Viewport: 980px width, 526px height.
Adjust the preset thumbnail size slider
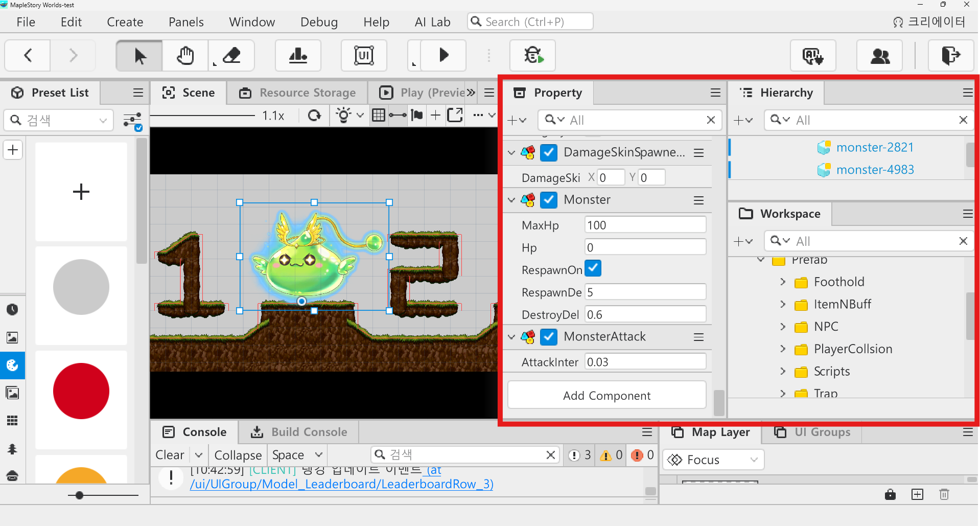click(x=79, y=495)
